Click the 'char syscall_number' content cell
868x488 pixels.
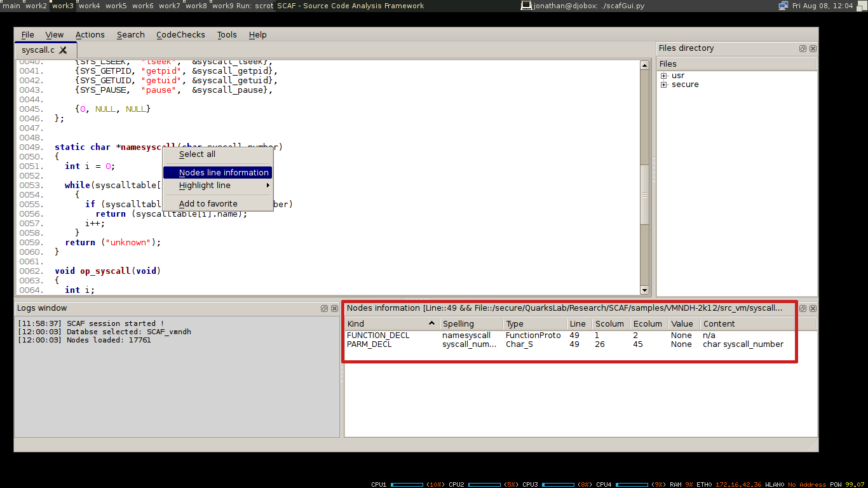pyautogui.click(x=743, y=344)
